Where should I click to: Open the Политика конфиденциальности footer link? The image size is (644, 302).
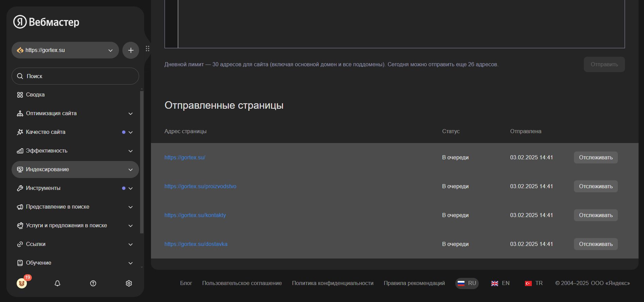(x=333, y=283)
